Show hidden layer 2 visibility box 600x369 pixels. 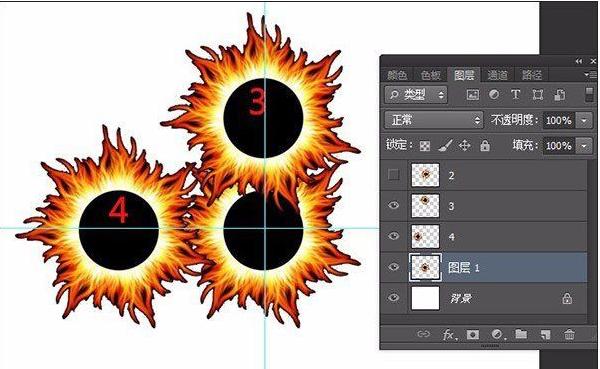[x=393, y=175]
